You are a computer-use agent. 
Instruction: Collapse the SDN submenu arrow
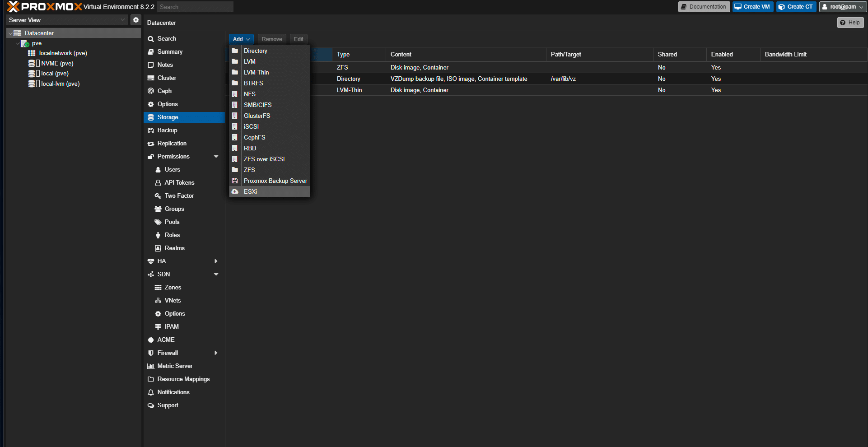click(x=216, y=275)
